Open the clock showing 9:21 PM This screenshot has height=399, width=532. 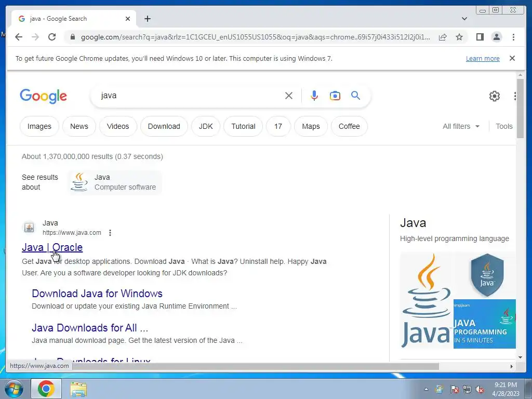pyautogui.click(x=506, y=389)
